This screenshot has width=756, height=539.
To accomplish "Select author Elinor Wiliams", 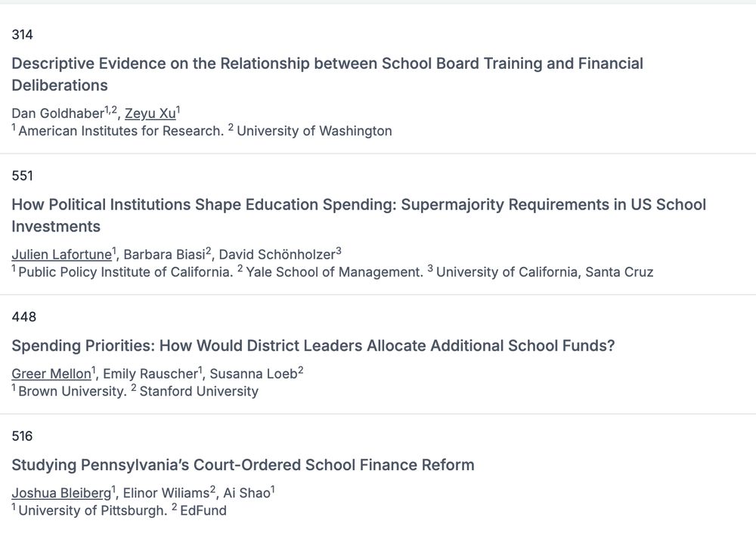I will point(166,493).
